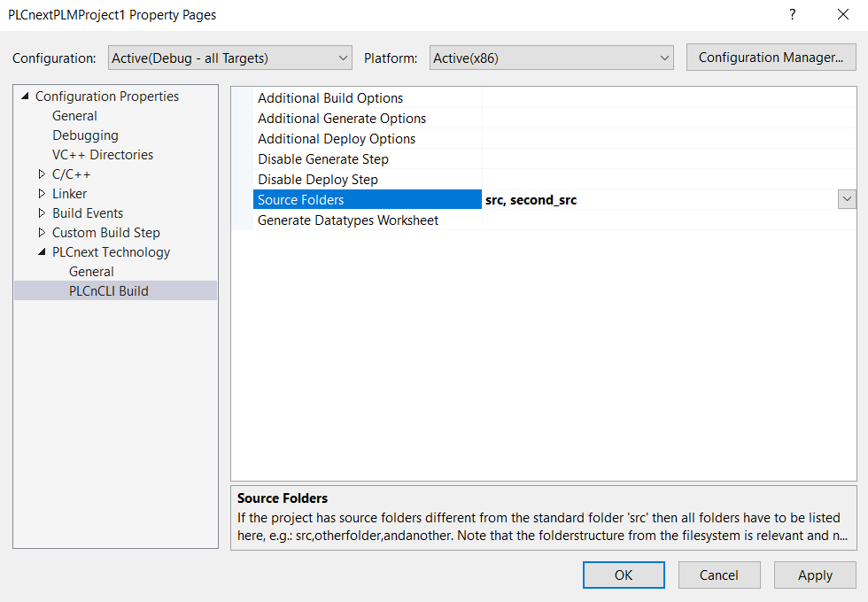
Task: Collapse the PLCnext Technology node
Action: (42, 252)
